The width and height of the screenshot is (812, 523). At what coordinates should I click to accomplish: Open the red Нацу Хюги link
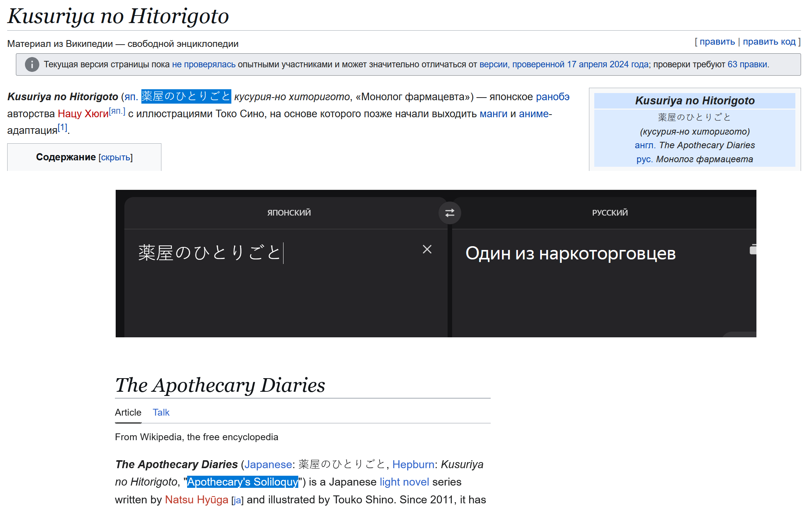click(83, 114)
